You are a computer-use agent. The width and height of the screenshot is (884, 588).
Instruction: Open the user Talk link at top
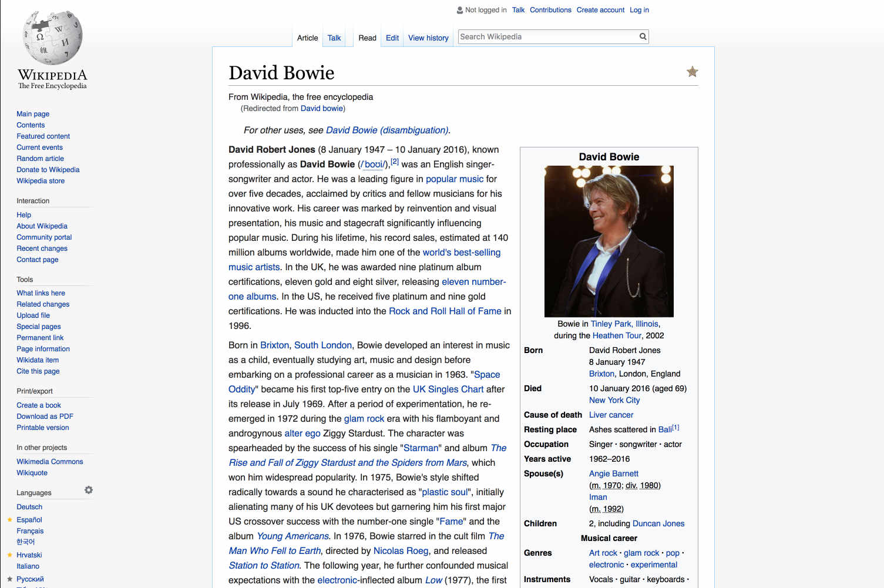[518, 10]
